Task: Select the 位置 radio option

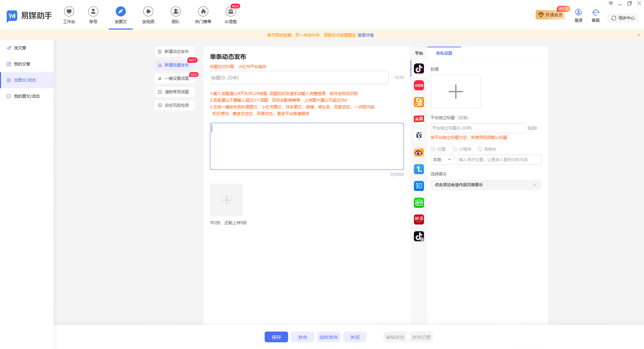Action: [433, 149]
